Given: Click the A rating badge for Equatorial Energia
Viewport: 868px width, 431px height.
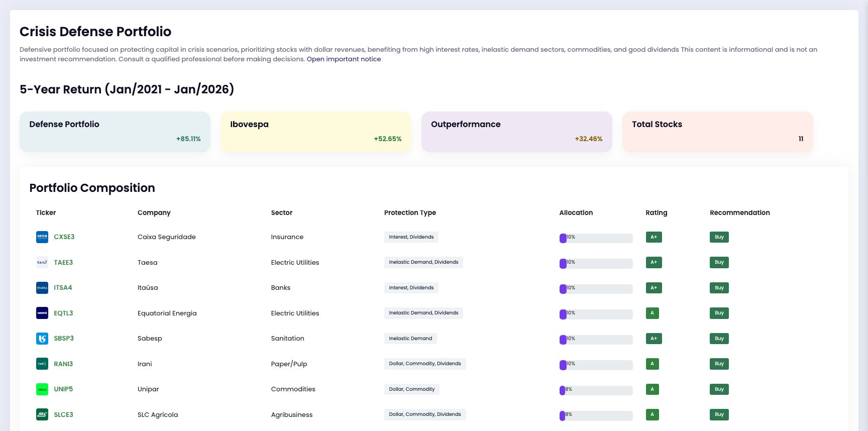Looking at the screenshot, I should pyautogui.click(x=653, y=313).
